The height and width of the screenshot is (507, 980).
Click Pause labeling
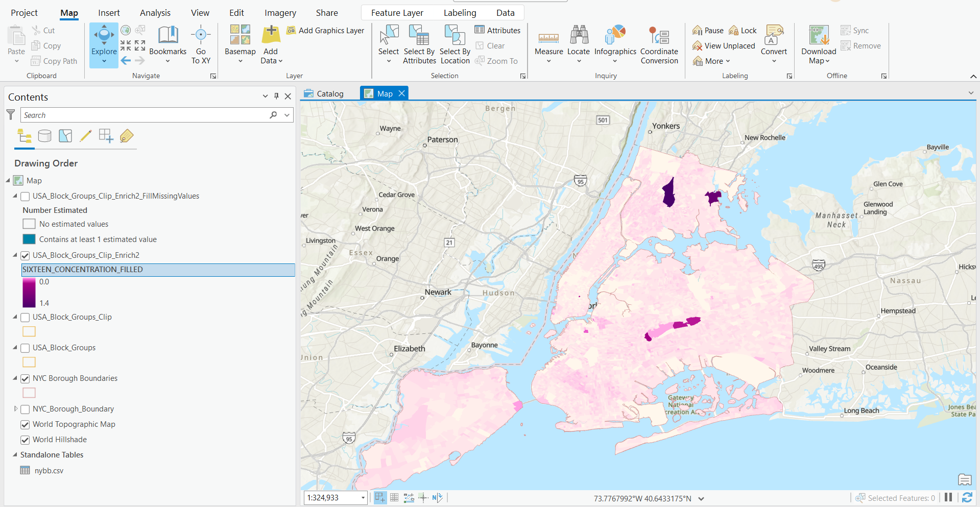(x=708, y=31)
